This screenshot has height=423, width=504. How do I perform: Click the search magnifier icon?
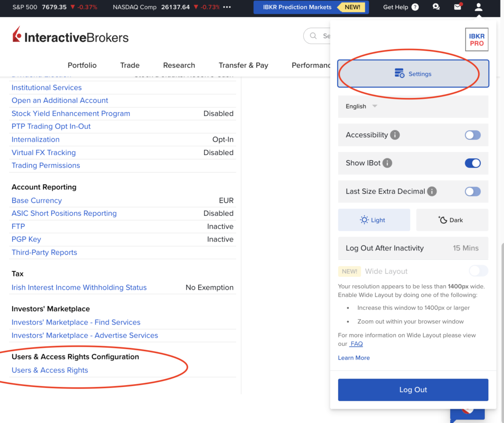[313, 35]
